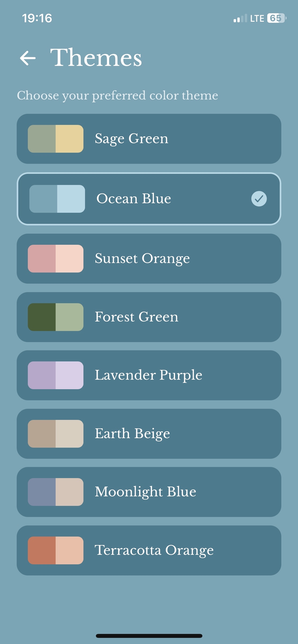Viewport: 298px width, 644px height.
Task: Switch to the Earth Beige theme
Action: tap(149, 434)
